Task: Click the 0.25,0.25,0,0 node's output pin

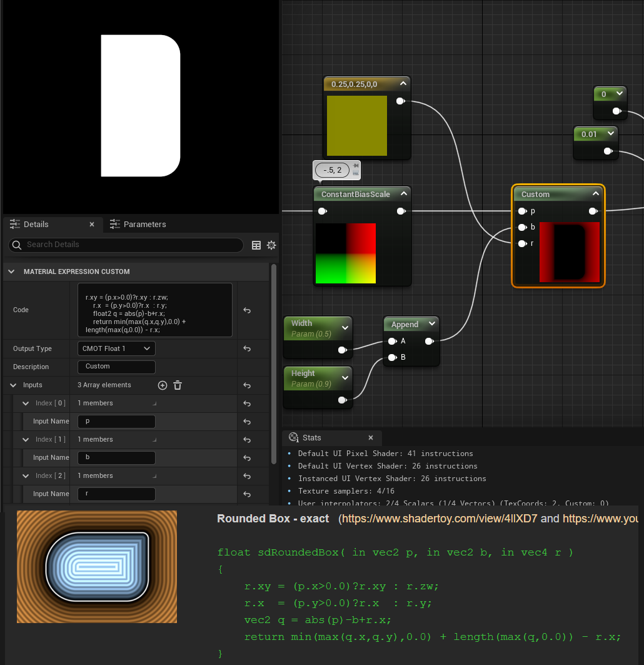Action: 400,101
